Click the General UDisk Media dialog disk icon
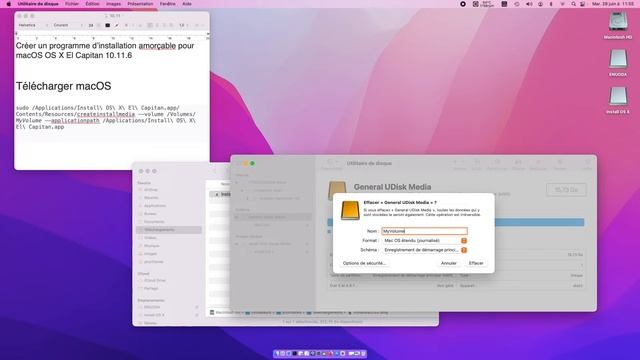This screenshot has height=360, width=640. click(350, 210)
